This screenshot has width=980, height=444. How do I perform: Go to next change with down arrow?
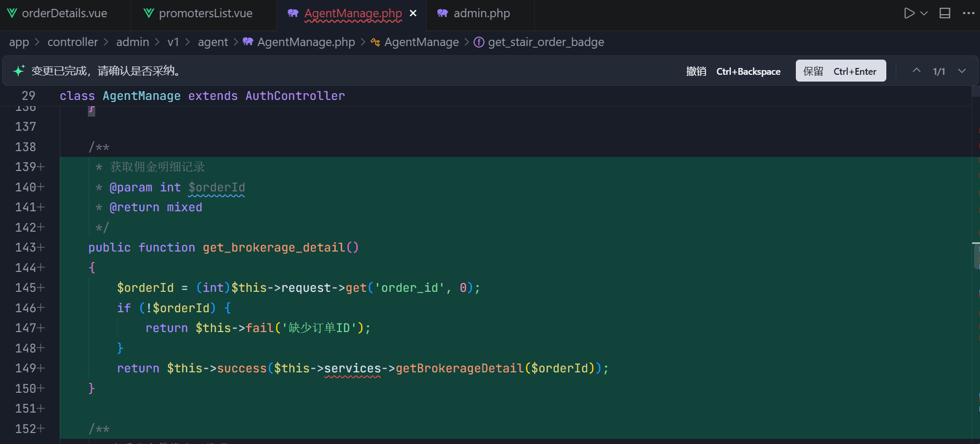click(x=962, y=71)
